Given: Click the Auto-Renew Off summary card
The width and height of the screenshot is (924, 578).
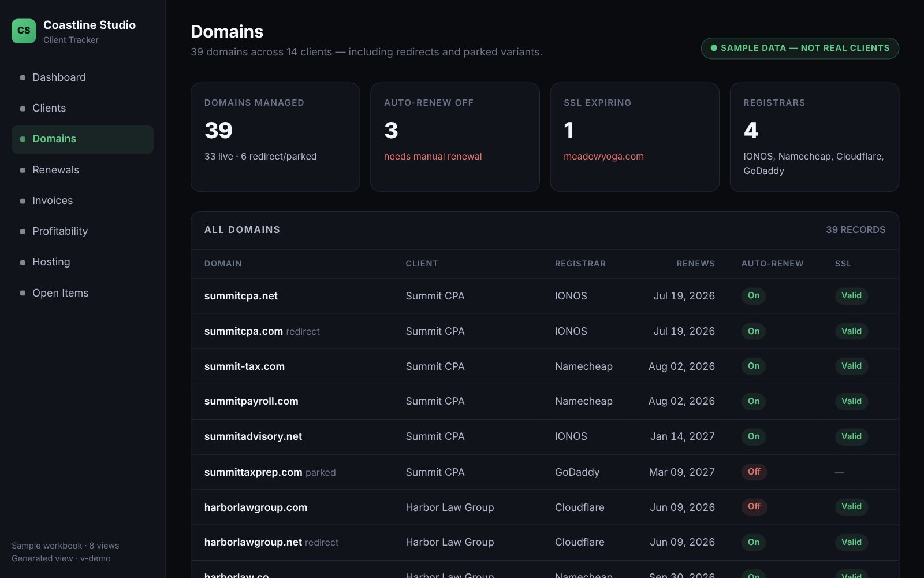Looking at the screenshot, I should pyautogui.click(x=455, y=137).
